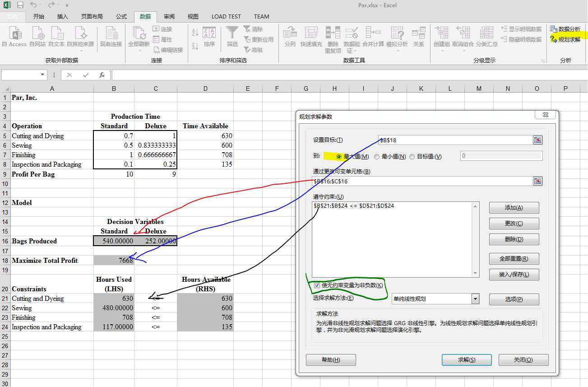The height and width of the screenshot is (387, 588).
Task: Click Reapply filter (重新应用)
Action: [258, 39]
